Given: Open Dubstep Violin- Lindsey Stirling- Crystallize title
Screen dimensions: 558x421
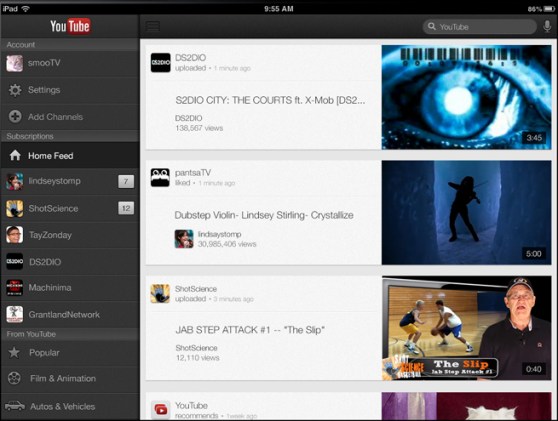Looking at the screenshot, I should 264,215.
